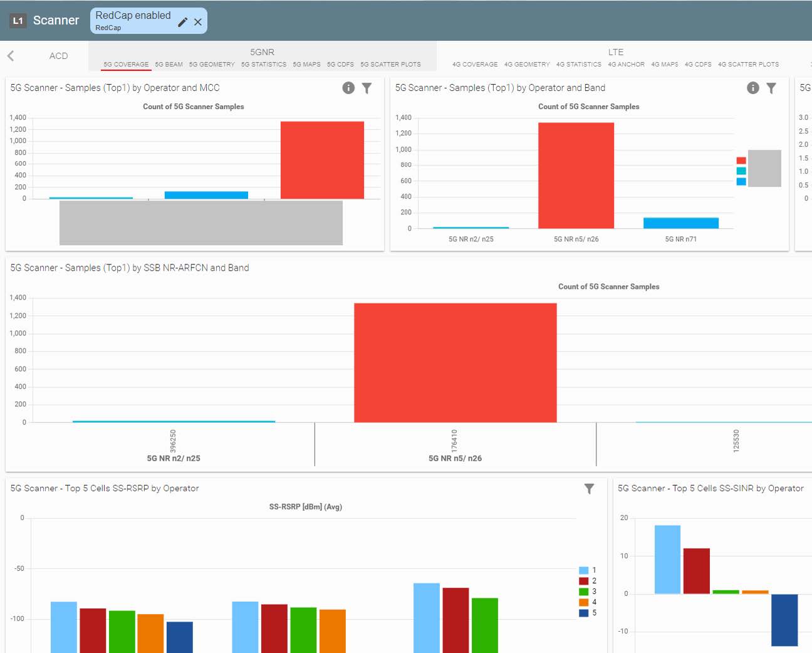Click the pencil edit icon on RedCap chip

182,22
